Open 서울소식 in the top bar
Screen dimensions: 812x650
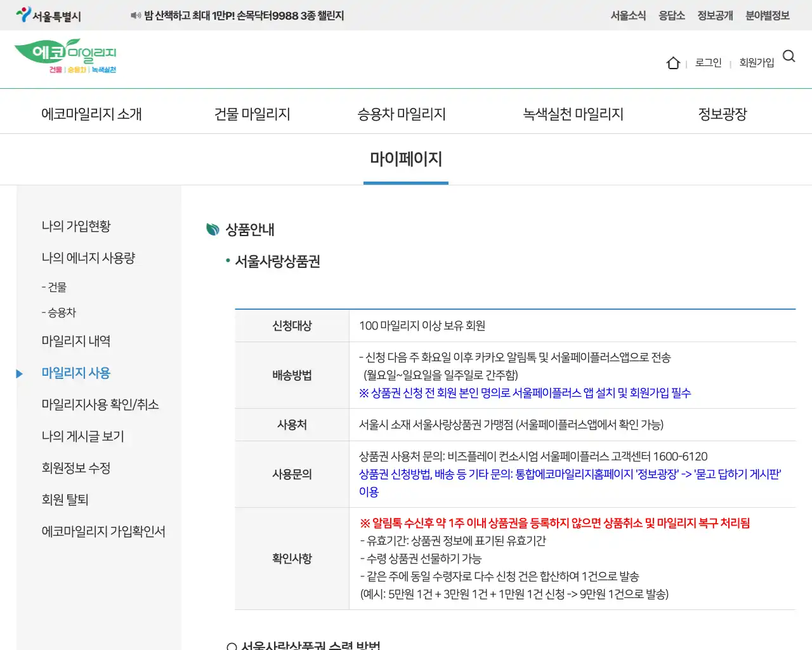pos(628,15)
